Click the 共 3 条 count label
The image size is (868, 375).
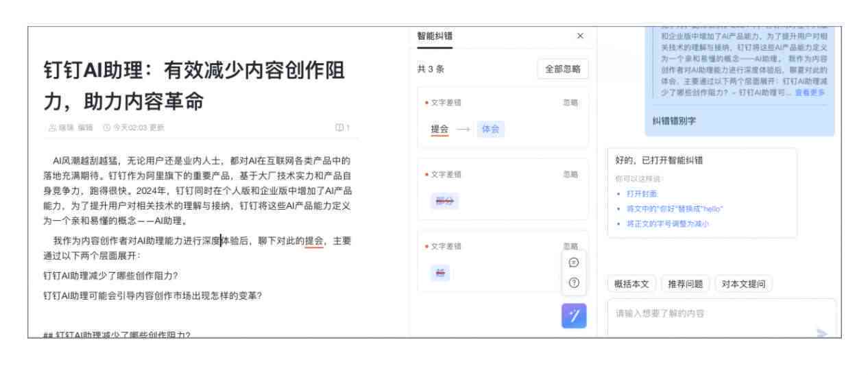click(431, 69)
